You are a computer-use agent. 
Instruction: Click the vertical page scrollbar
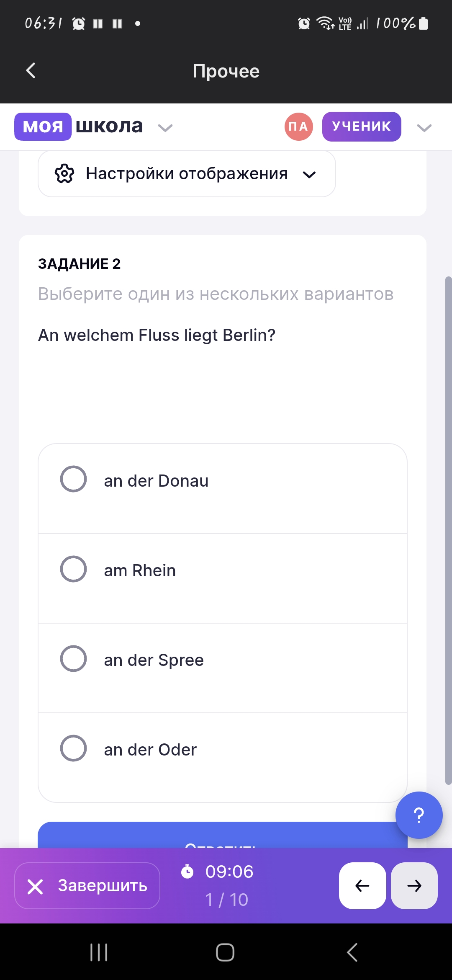(448, 530)
